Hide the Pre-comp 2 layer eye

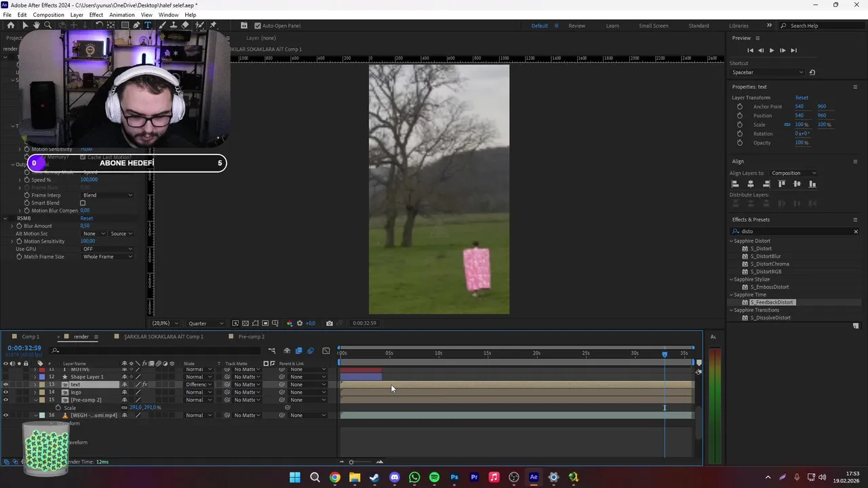pos(6,400)
